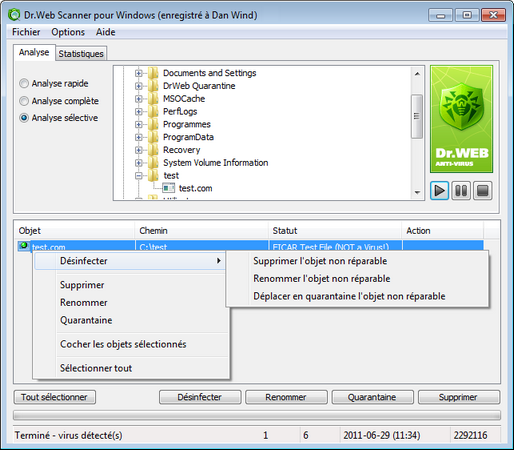Click the bottom Quarantaine button

click(x=373, y=397)
